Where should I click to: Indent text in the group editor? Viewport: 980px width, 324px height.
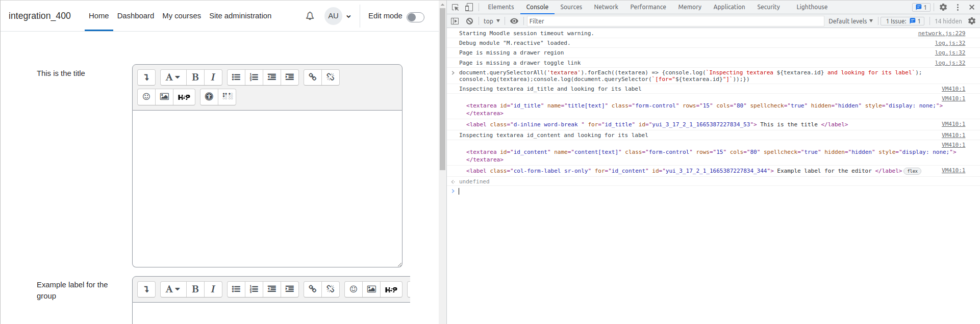[290, 289]
